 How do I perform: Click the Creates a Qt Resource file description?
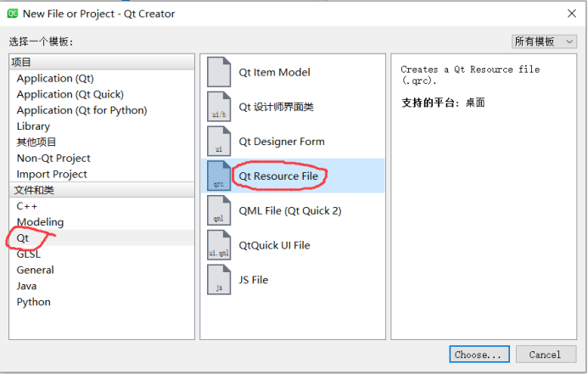[470, 75]
